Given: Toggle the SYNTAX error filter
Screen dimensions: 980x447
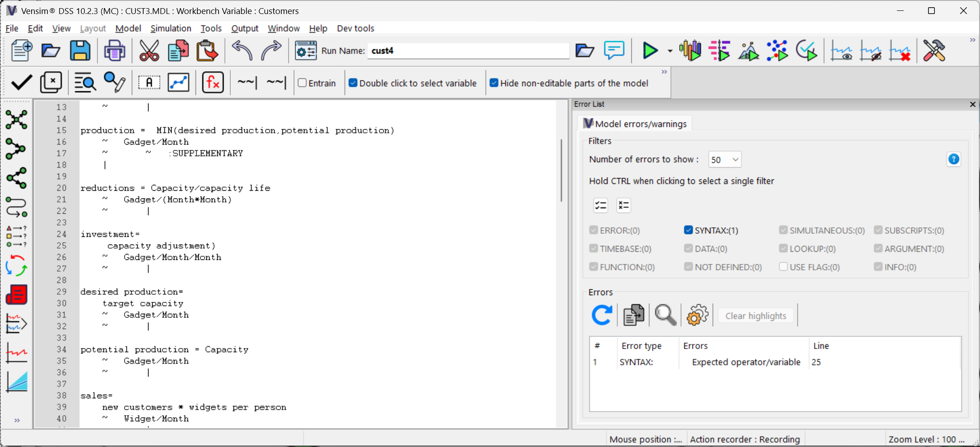Looking at the screenshot, I should pyautogui.click(x=689, y=230).
